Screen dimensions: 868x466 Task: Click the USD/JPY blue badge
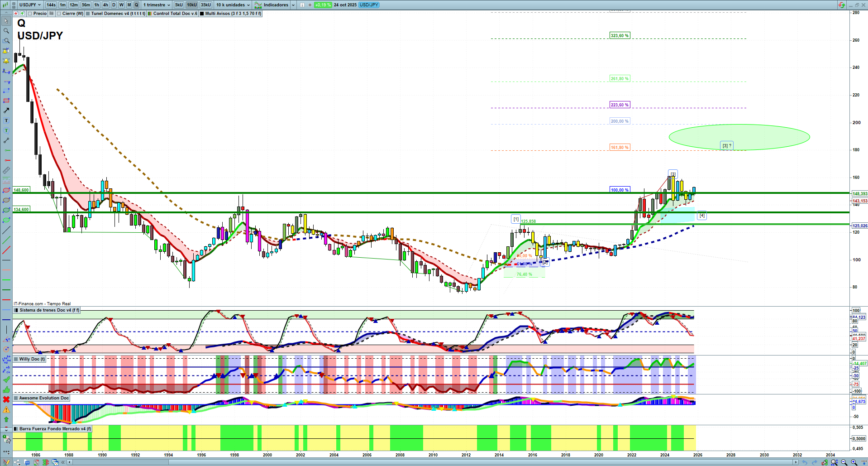point(369,5)
